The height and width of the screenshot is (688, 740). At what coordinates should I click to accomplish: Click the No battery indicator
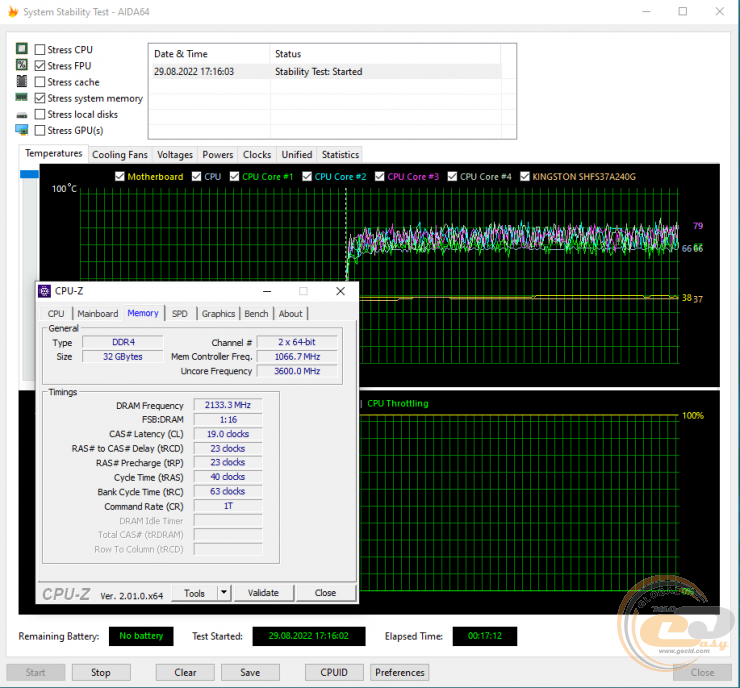141,636
